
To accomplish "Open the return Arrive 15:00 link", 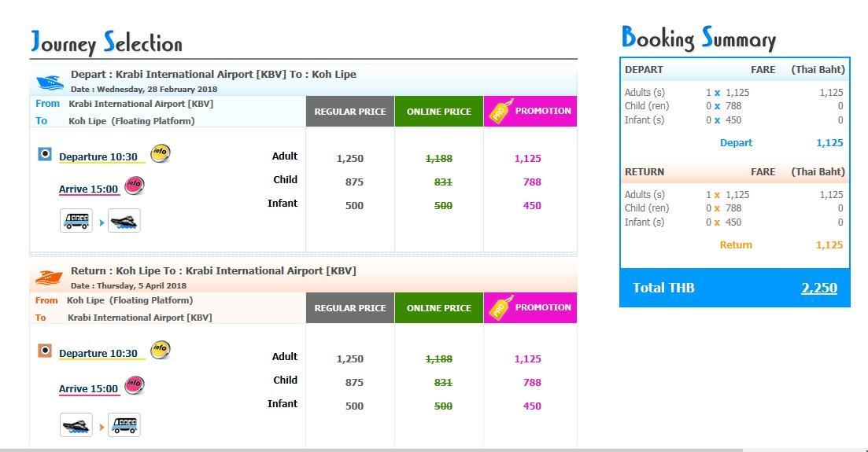I will [89, 389].
